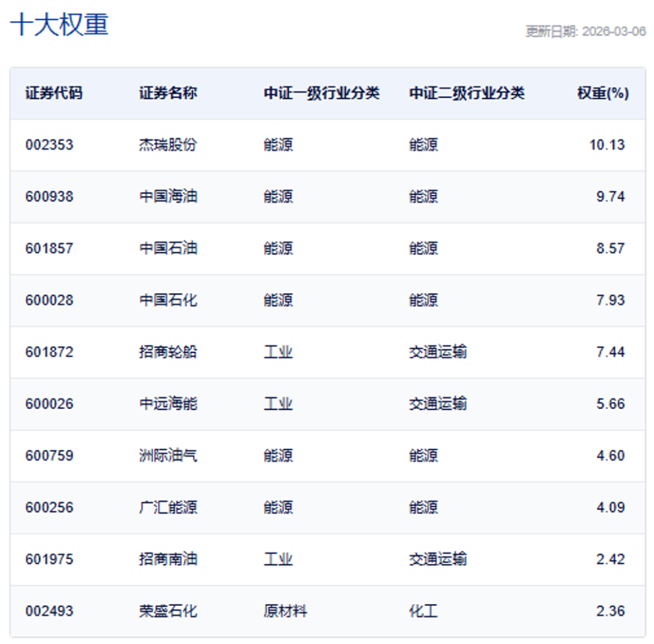Click 交通运输 in the 招商轮船 row
The width and height of the screenshot is (654, 644).
pyautogui.click(x=438, y=352)
